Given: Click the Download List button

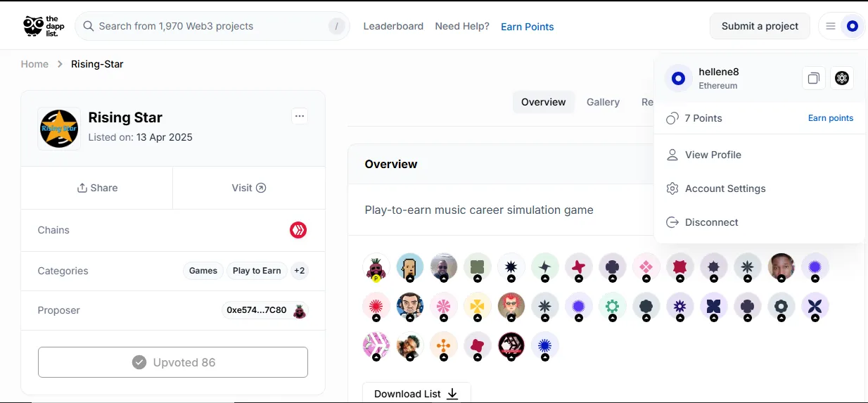Looking at the screenshot, I should [416, 394].
